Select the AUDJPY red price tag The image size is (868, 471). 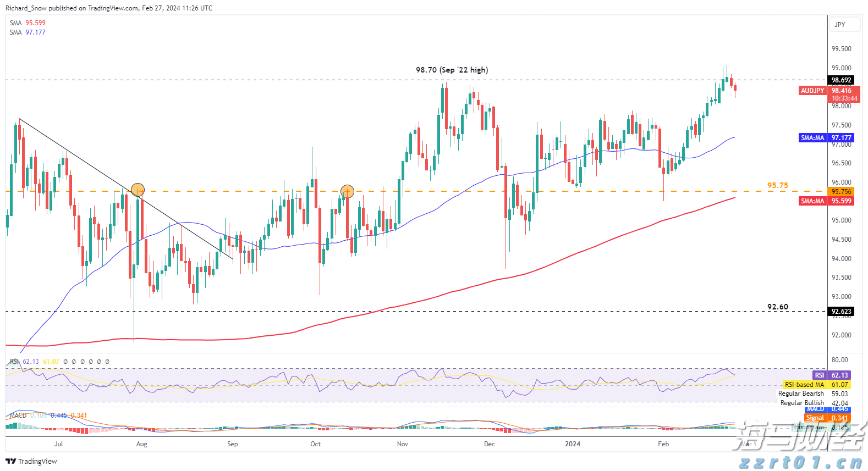812,91
